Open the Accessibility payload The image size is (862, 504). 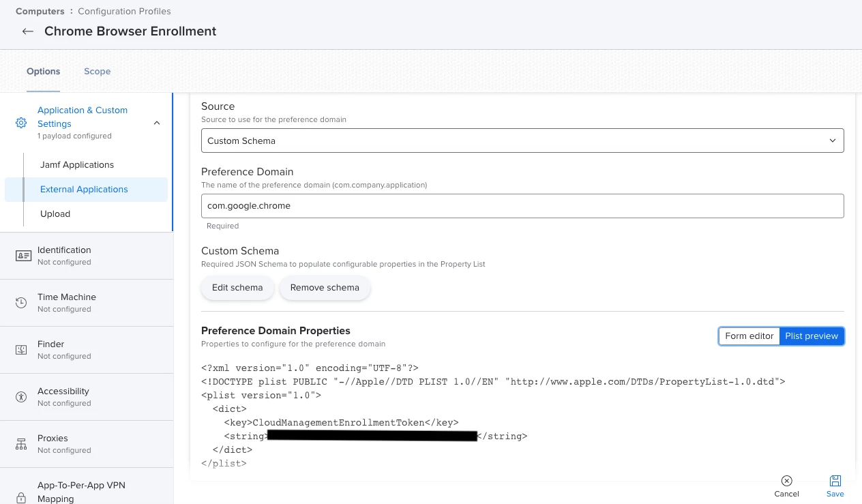[x=86, y=397]
